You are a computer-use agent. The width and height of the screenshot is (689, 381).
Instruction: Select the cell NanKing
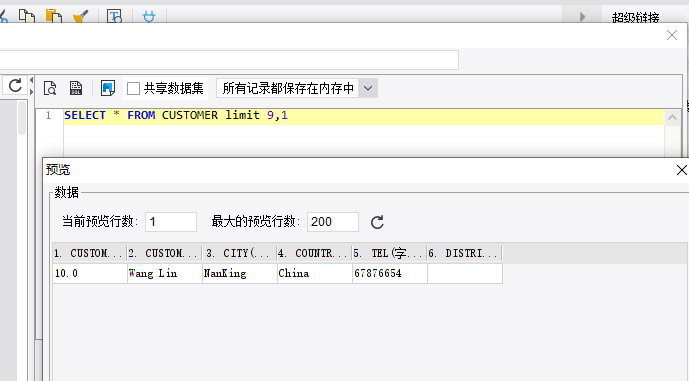[x=239, y=273]
